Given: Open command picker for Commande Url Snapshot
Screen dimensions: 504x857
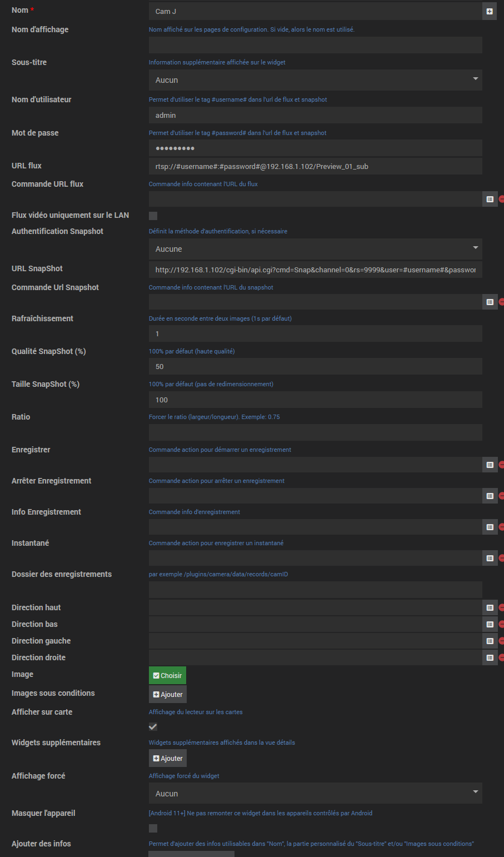Looking at the screenshot, I should pos(490,302).
